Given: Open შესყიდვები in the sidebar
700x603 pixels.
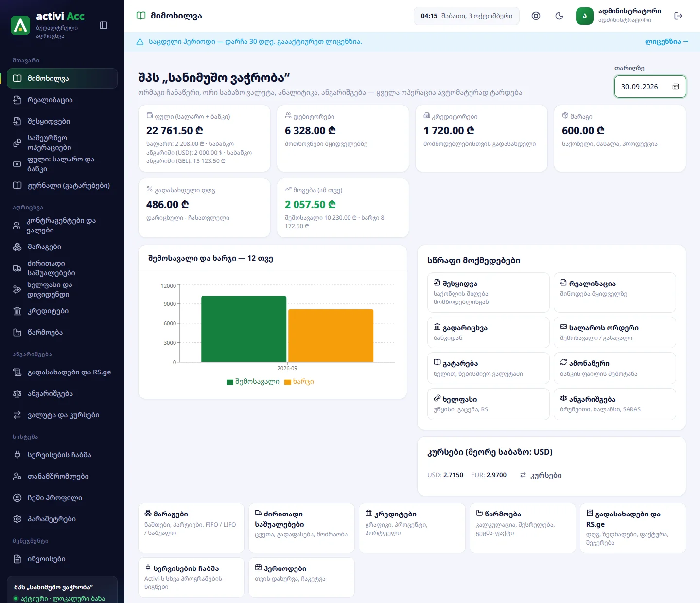Looking at the screenshot, I should pos(62,121).
